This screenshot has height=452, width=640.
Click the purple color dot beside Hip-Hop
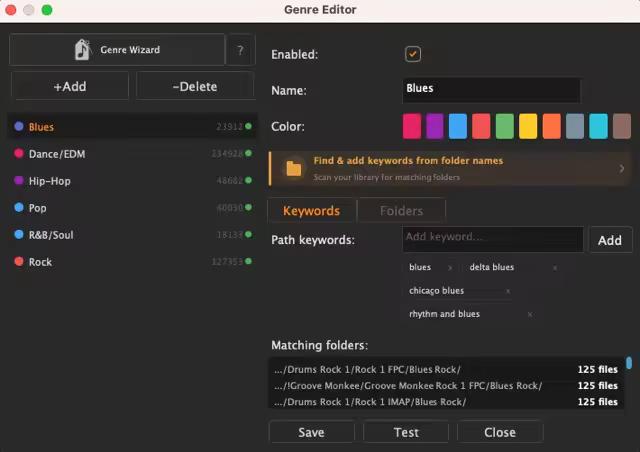coord(19,180)
